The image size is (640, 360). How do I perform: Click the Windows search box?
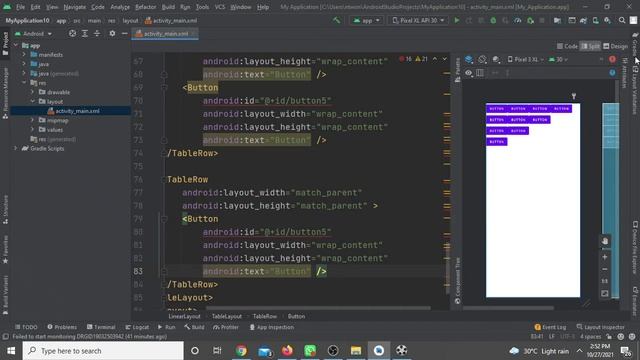(x=103, y=351)
